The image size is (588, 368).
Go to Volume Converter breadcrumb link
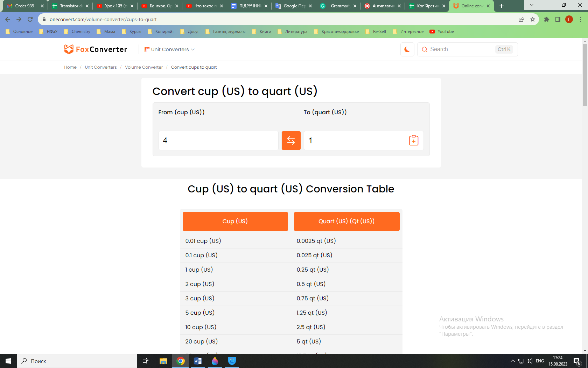pyautogui.click(x=143, y=67)
